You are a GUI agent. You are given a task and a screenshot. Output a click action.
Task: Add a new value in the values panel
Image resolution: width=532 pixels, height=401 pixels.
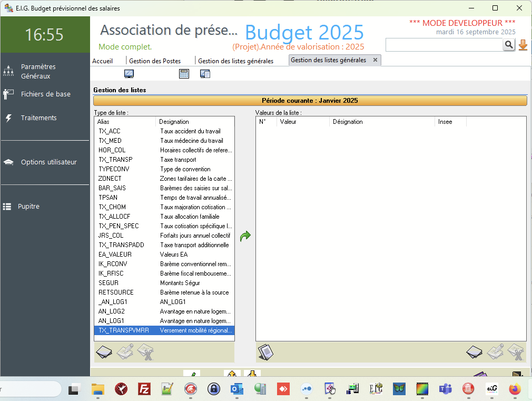[475, 352]
